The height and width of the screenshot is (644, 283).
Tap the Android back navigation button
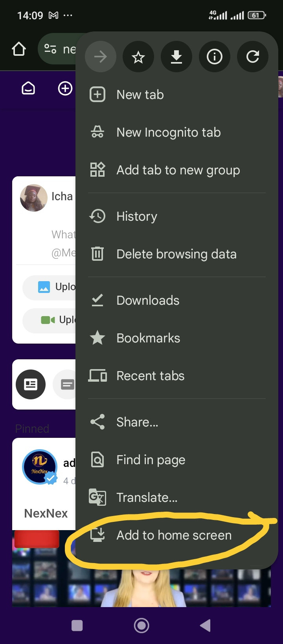coord(205,625)
